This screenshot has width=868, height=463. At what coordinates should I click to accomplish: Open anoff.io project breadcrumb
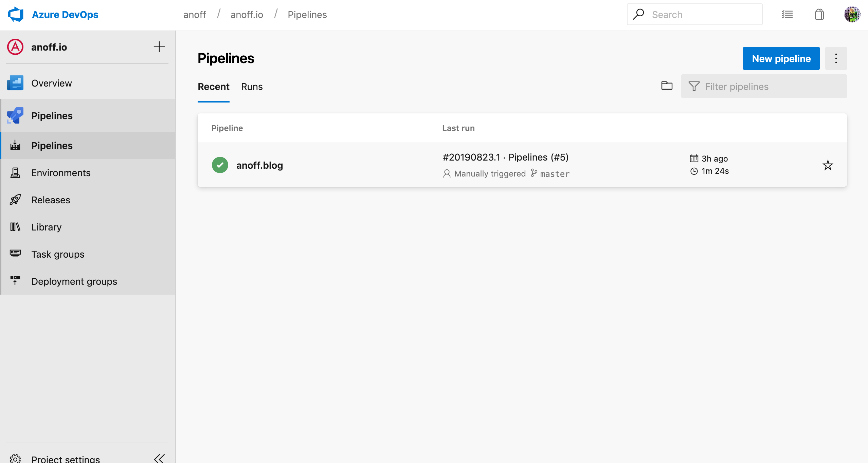(x=247, y=15)
